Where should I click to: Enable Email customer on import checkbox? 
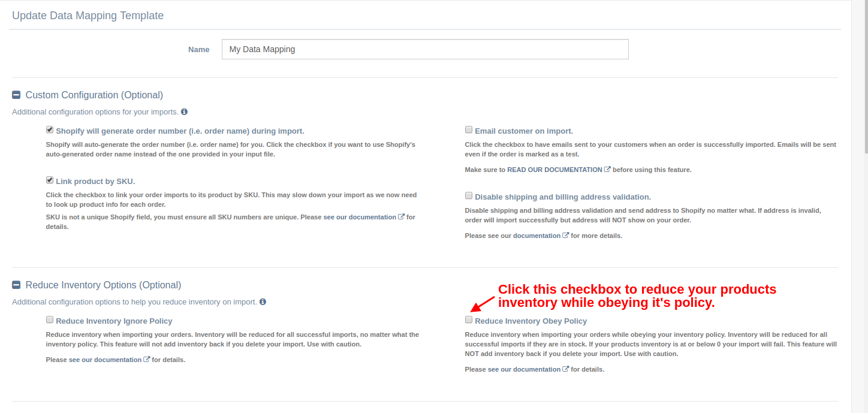[469, 129]
